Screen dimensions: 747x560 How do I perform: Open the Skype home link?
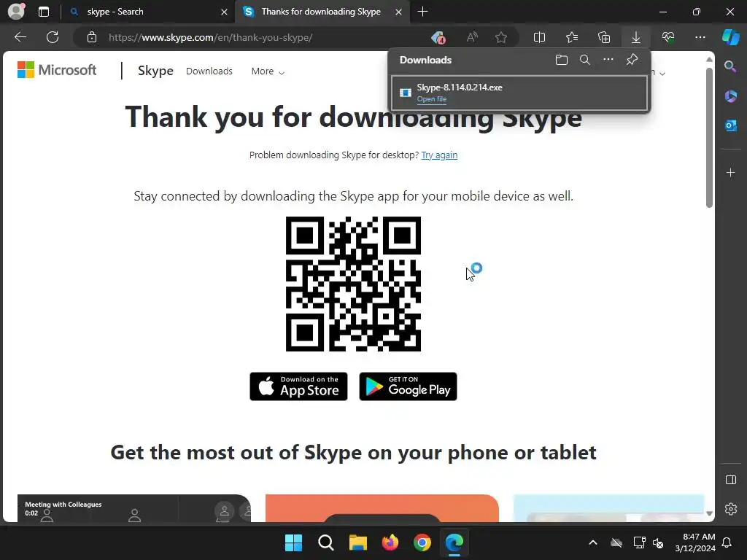(x=155, y=71)
